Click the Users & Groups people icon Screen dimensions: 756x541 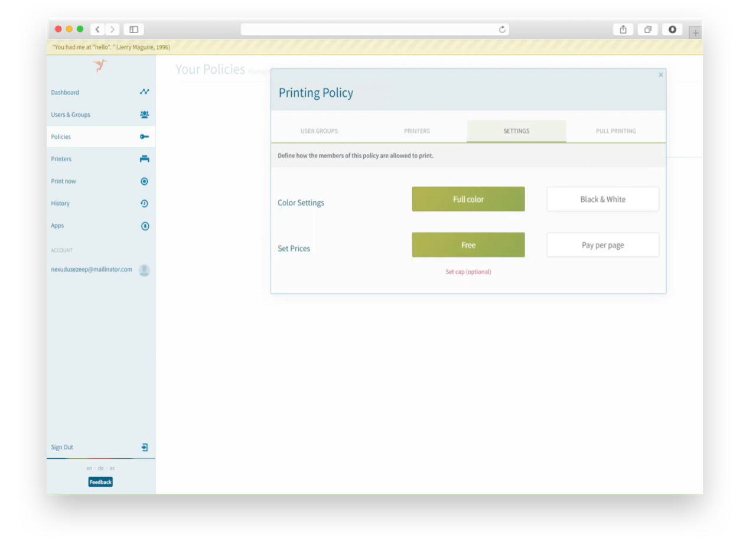pos(144,114)
